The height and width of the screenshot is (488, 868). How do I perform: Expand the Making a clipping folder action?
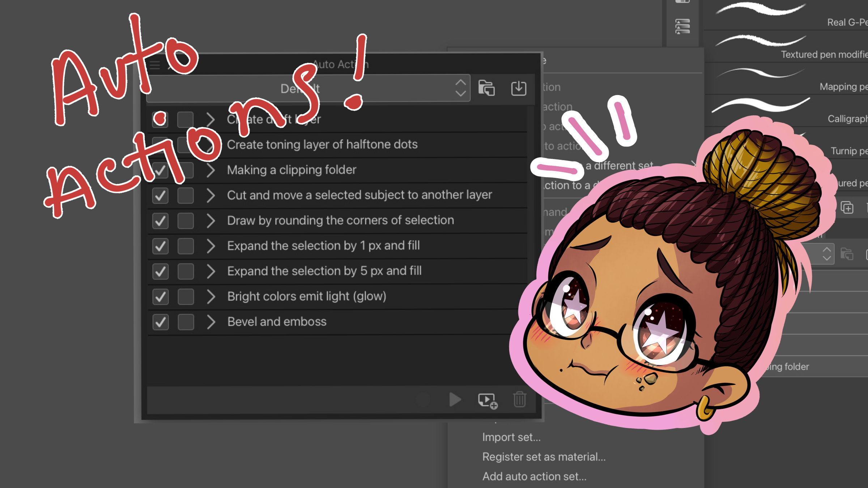[x=210, y=170]
